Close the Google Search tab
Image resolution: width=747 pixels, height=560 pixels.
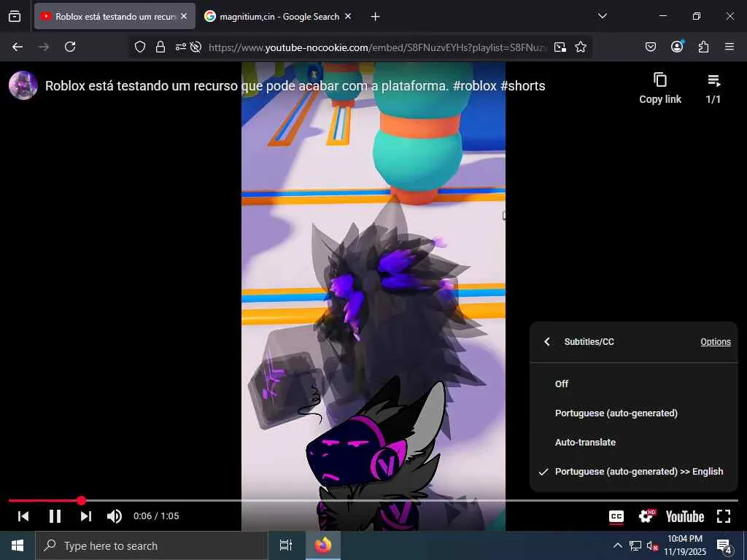pyautogui.click(x=348, y=16)
